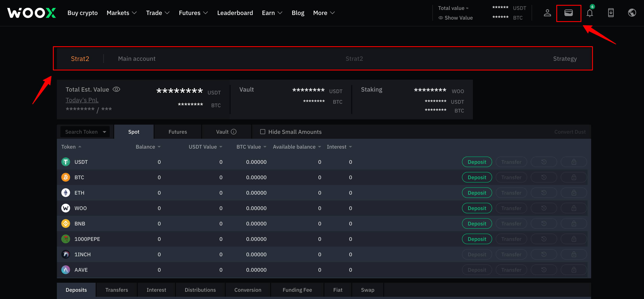This screenshot has width=644, height=299.
Task: Click Convert Dust
Action: pos(570,132)
